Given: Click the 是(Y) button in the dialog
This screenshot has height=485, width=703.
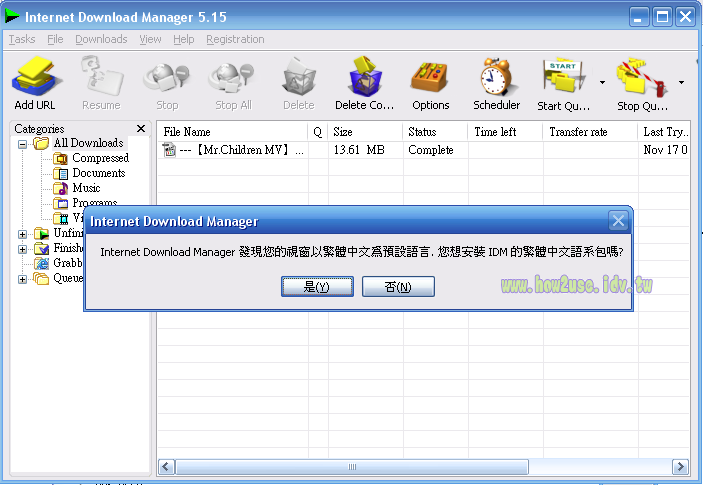Looking at the screenshot, I should tap(317, 286).
